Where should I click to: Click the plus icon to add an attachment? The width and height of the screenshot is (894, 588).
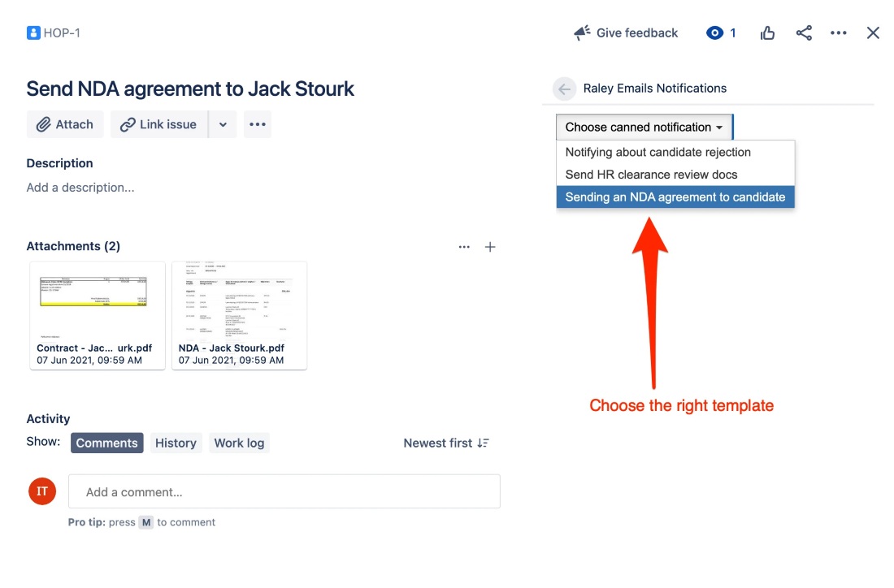point(491,247)
